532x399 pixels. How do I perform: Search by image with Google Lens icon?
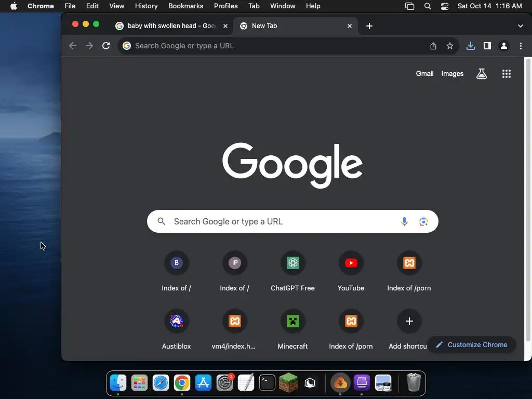[423, 221]
